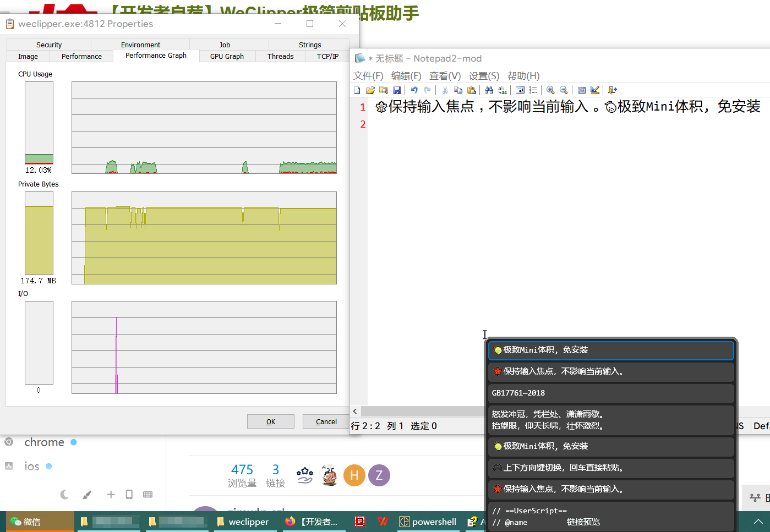Image resolution: width=770 pixels, height=532 pixels.
Task: Click Cancel in the Properties dialog
Action: click(x=326, y=421)
